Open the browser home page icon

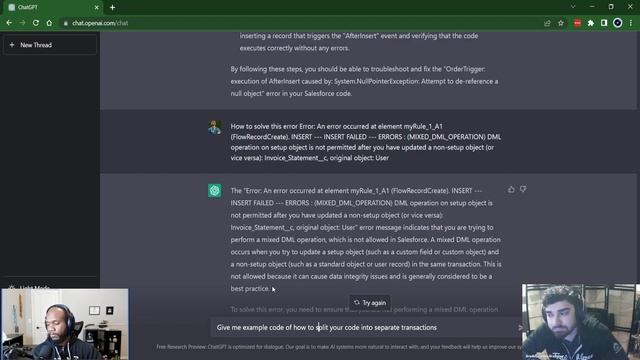(49, 23)
